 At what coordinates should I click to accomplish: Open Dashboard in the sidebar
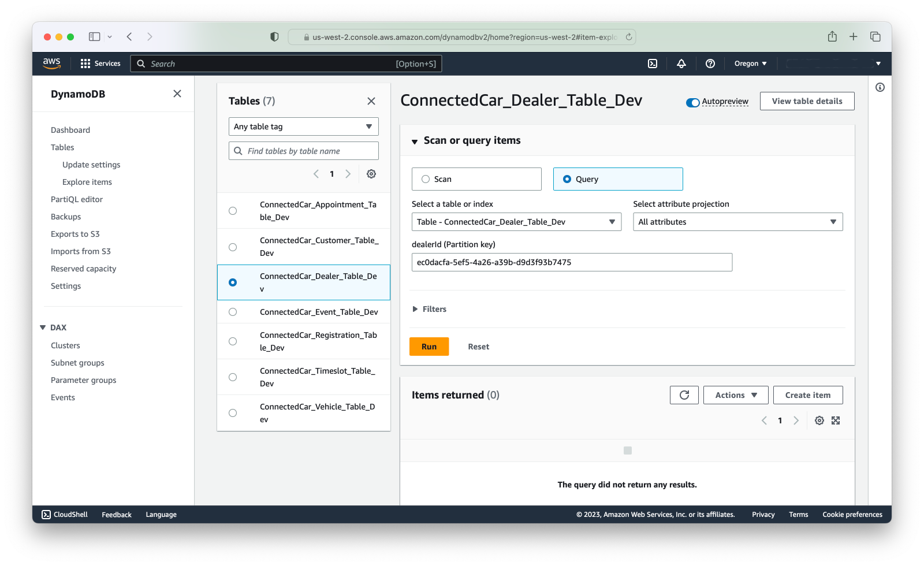[70, 130]
